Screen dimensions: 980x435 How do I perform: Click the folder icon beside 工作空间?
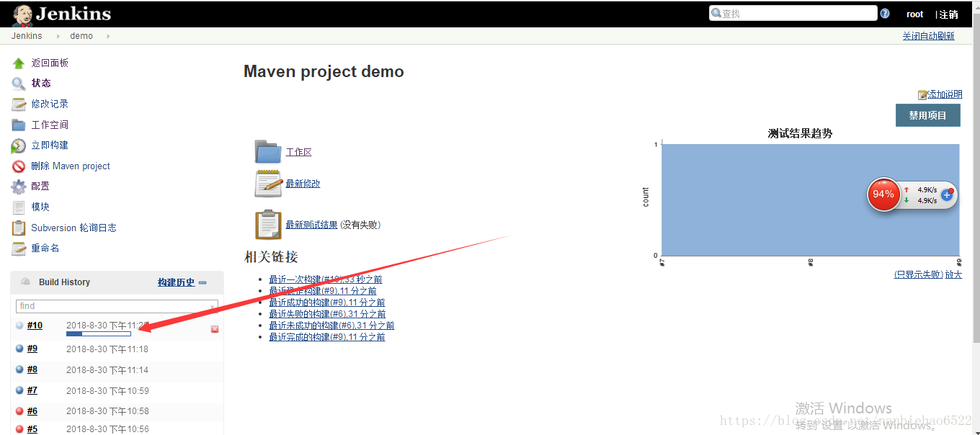click(19, 125)
